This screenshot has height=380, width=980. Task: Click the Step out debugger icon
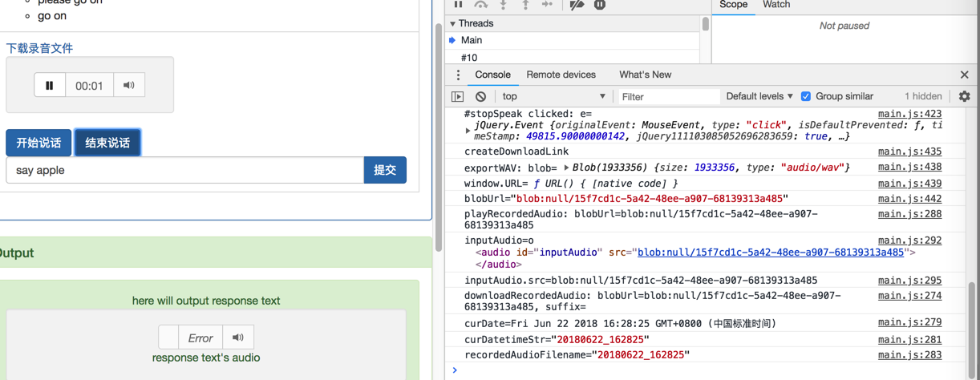click(525, 4)
